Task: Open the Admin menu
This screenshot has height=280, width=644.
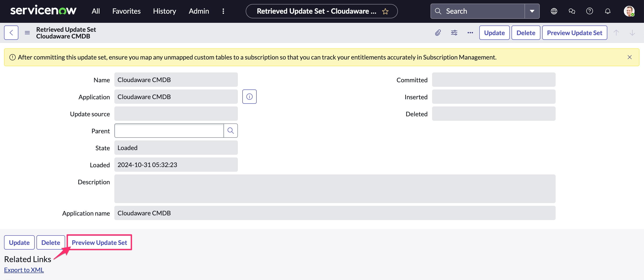Action: click(x=198, y=11)
